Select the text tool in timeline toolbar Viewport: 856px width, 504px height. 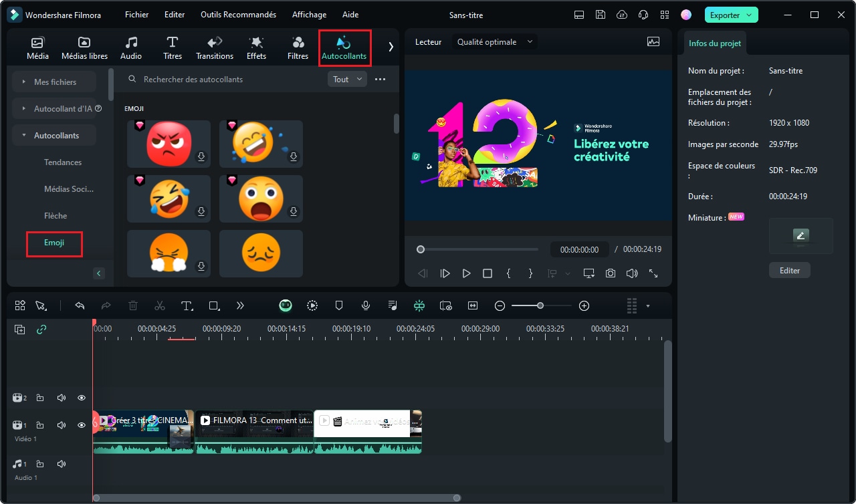point(187,305)
